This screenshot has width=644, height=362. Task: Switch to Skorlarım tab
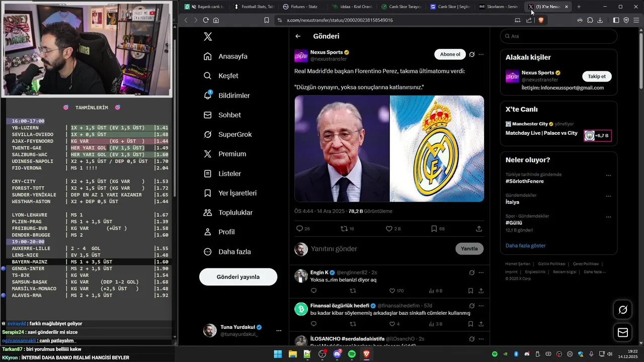click(498, 7)
